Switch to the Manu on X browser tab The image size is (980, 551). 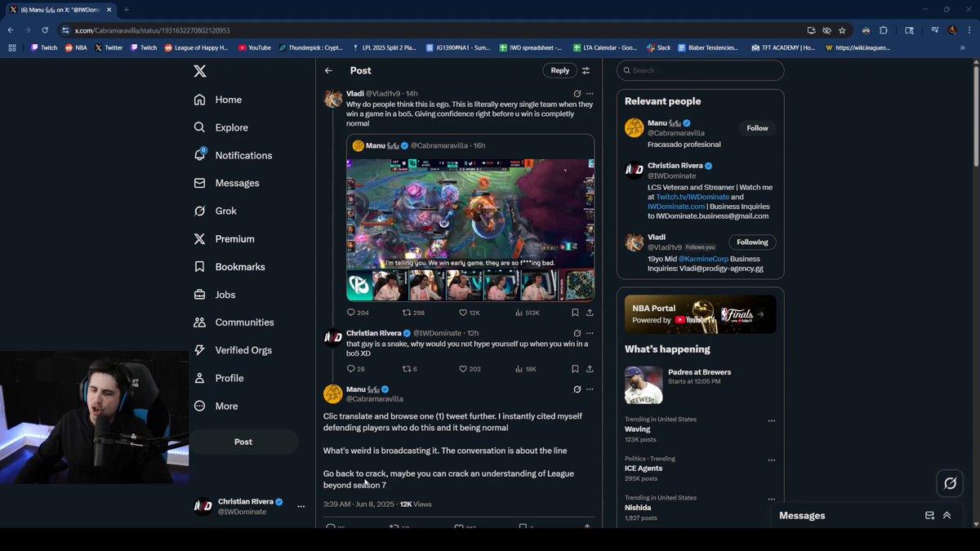[57, 10]
